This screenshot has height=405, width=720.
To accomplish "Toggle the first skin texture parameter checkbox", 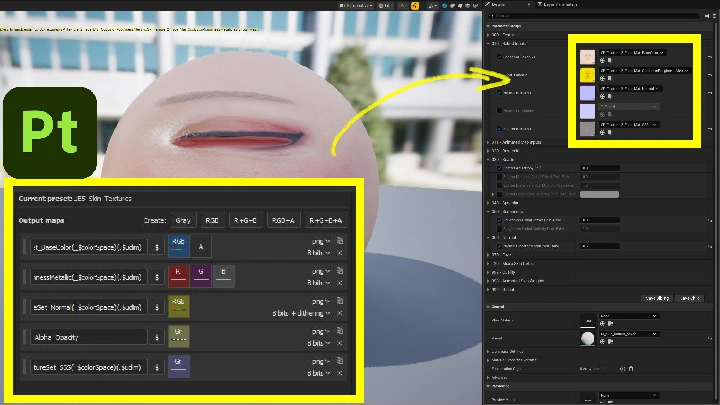I will 500,56.
